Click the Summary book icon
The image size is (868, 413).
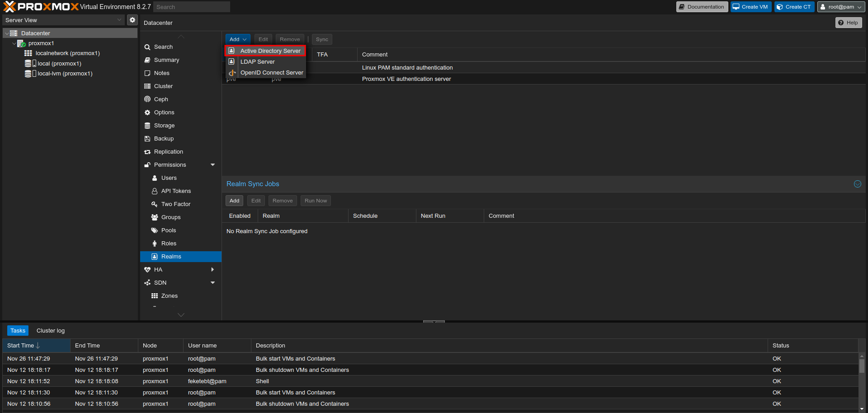coord(147,60)
